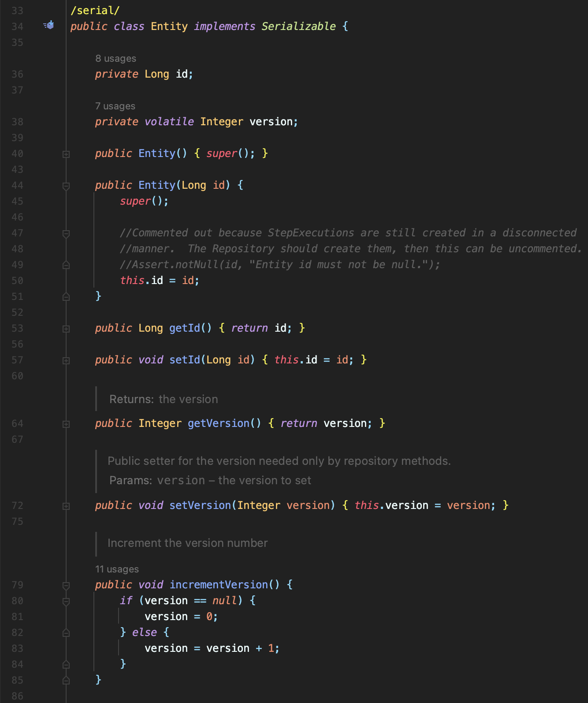Open the '8 usages' hint above id
The height and width of the screenshot is (703, 588).
[115, 58]
